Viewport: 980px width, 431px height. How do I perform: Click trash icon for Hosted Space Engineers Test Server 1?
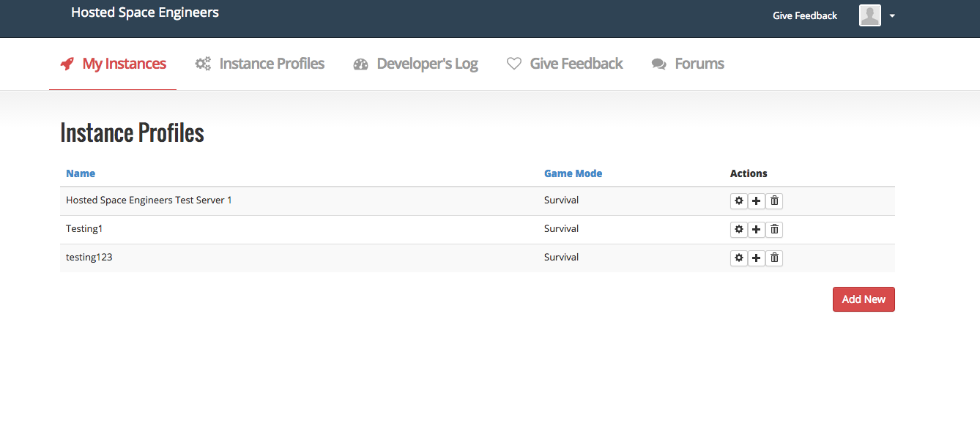pyautogui.click(x=774, y=201)
